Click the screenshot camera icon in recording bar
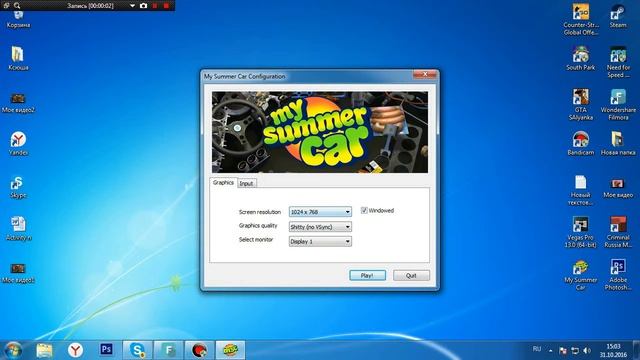 click(x=143, y=6)
